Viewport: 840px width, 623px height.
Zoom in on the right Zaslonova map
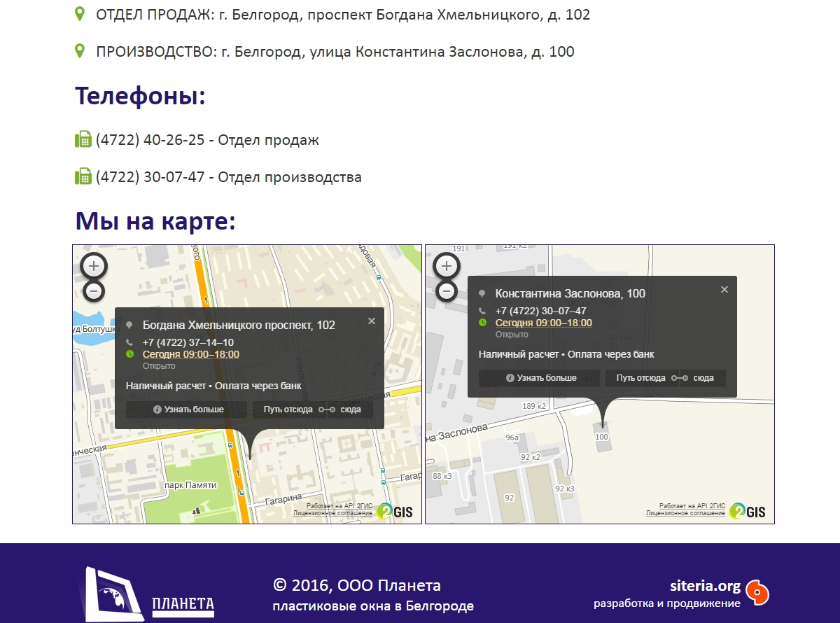coord(447,266)
